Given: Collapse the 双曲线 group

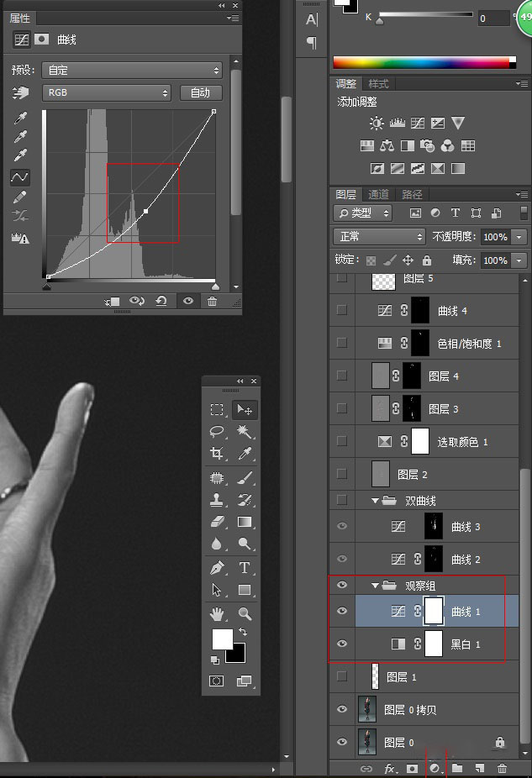Looking at the screenshot, I should point(375,501).
